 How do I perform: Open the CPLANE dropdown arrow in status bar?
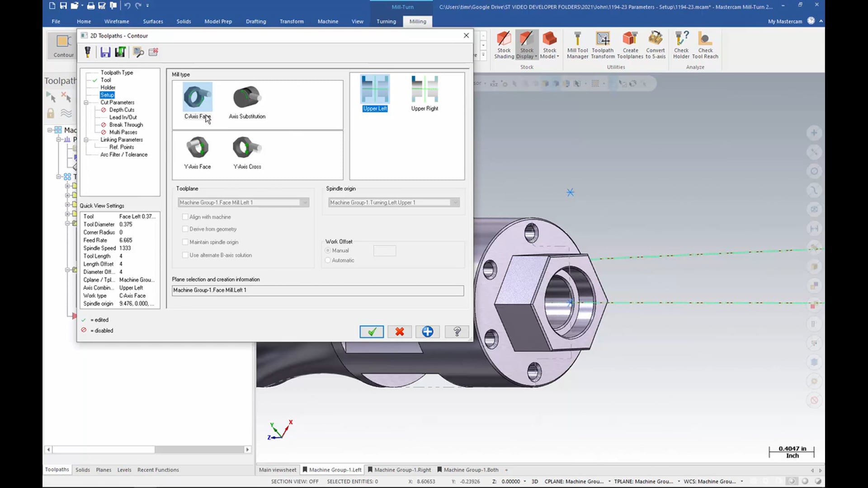point(609,482)
